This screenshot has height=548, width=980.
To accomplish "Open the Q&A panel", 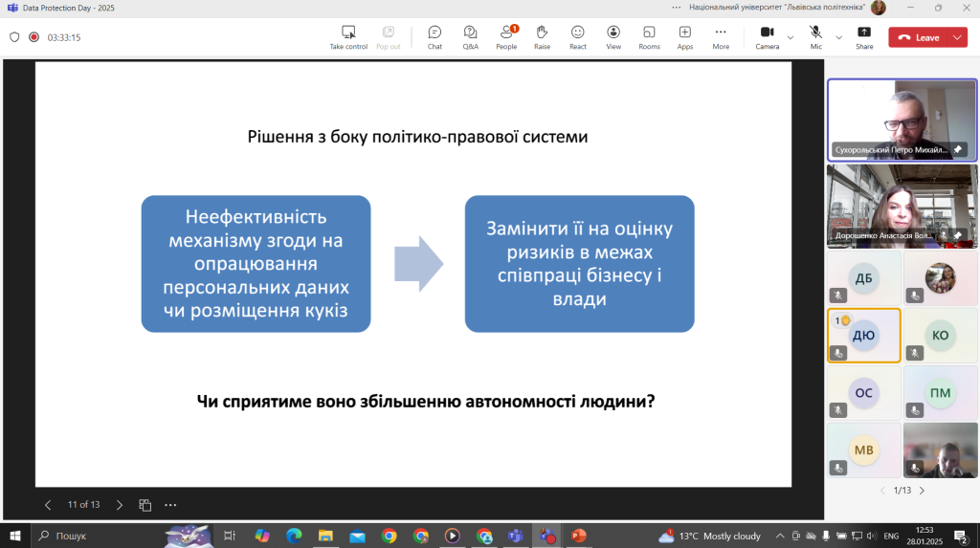I will tap(470, 37).
